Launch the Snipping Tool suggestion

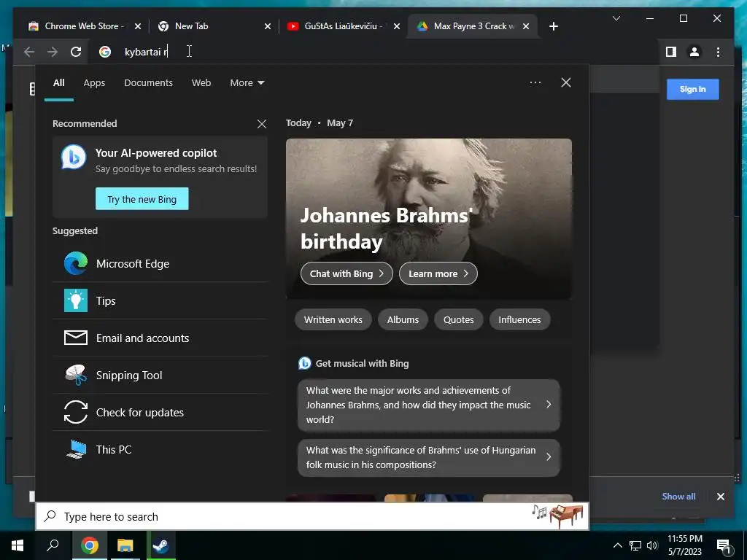click(160, 376)
